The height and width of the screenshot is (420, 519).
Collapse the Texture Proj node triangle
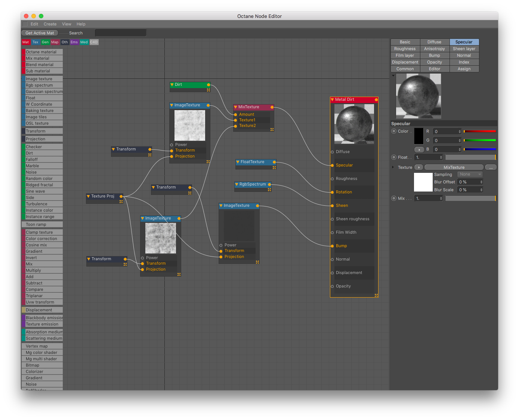click(x=88, y=196)
